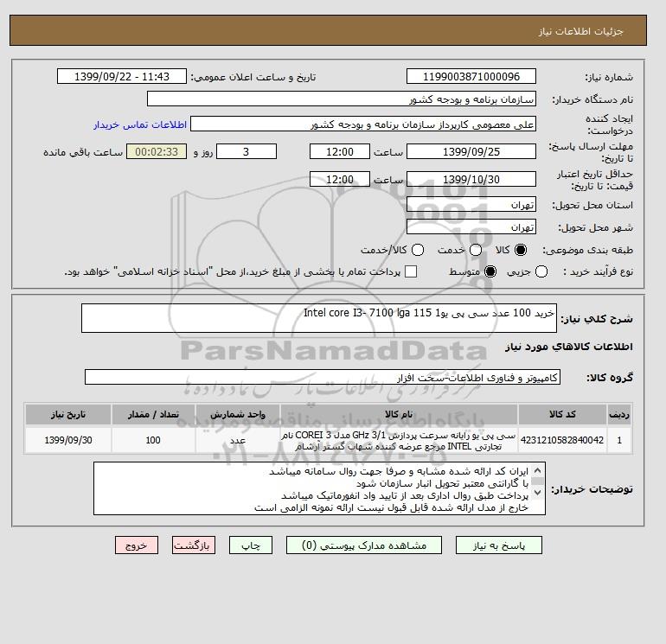Click the general description field Intel core I3
The height and width of the screenshot is (644, 666).
[x=319, y=318]
